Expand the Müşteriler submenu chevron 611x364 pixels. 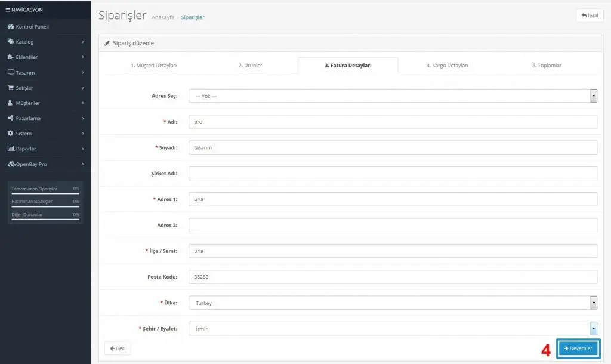click(x=82, y=103)
